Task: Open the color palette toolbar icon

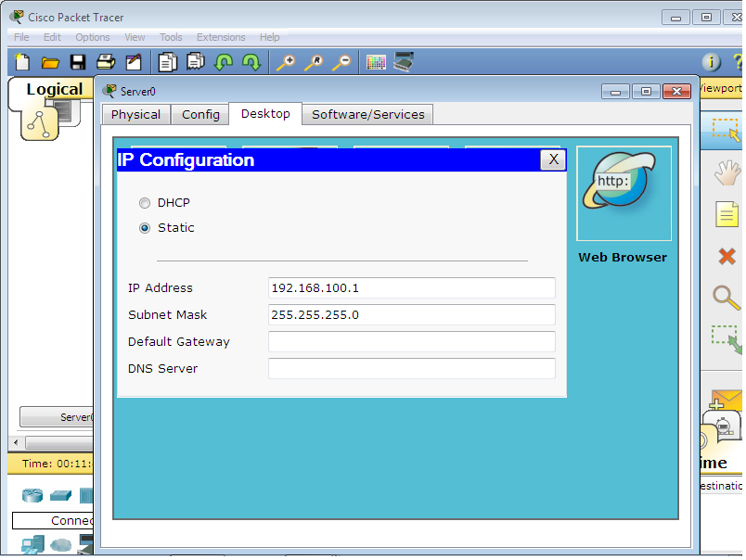Action: click(x=375, y=61)
